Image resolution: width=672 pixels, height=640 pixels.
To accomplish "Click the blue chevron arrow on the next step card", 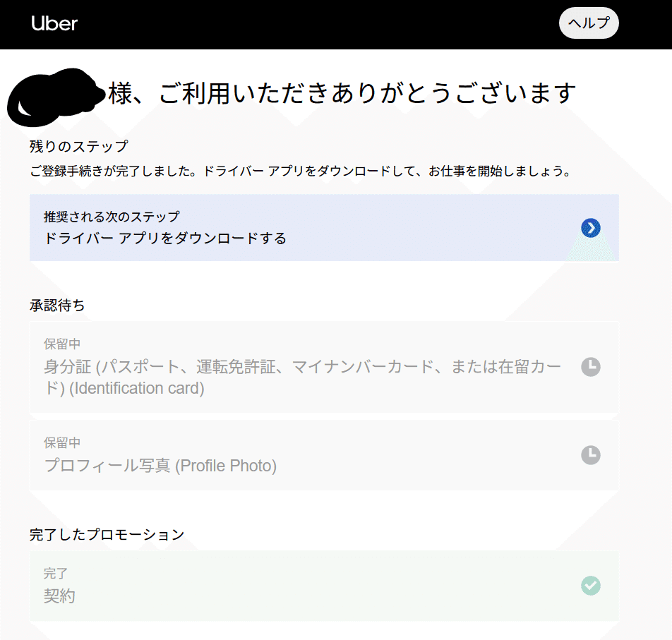I will pyautogui.click(x=590, y=228).
